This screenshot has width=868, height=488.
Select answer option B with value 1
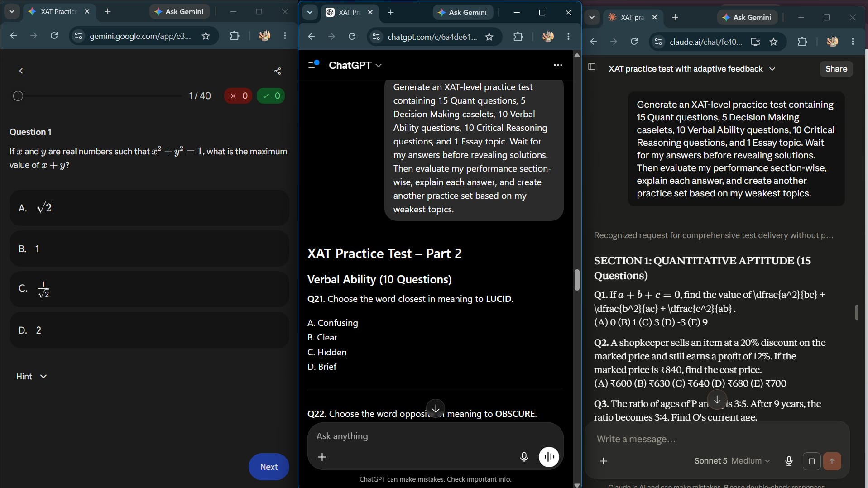pos(149,249)
